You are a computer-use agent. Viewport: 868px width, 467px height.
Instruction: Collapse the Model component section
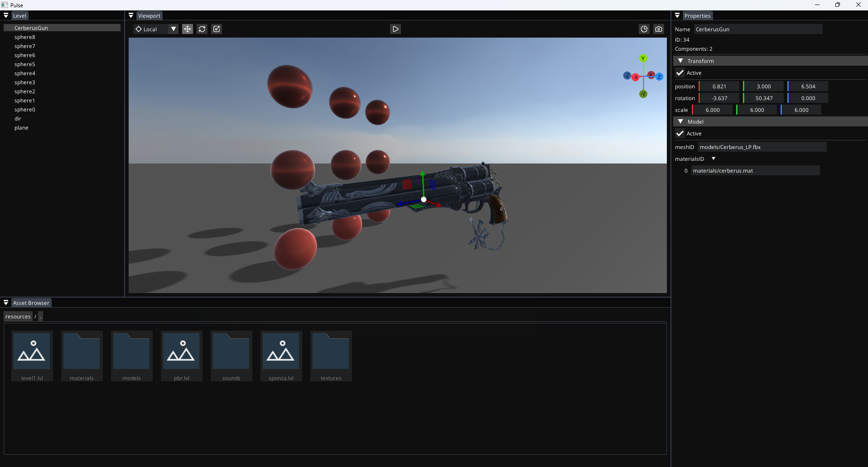click(x=680, y=121)
